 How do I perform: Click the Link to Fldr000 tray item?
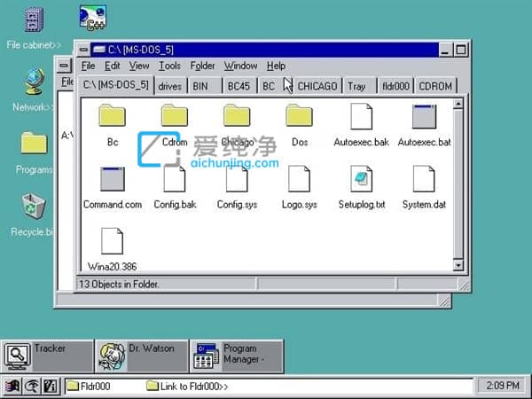point(187,386)
